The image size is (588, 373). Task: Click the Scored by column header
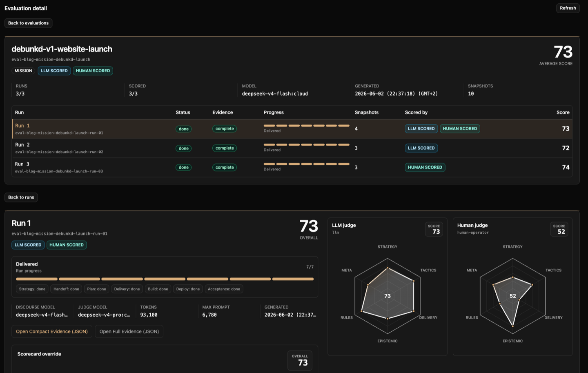416,112
